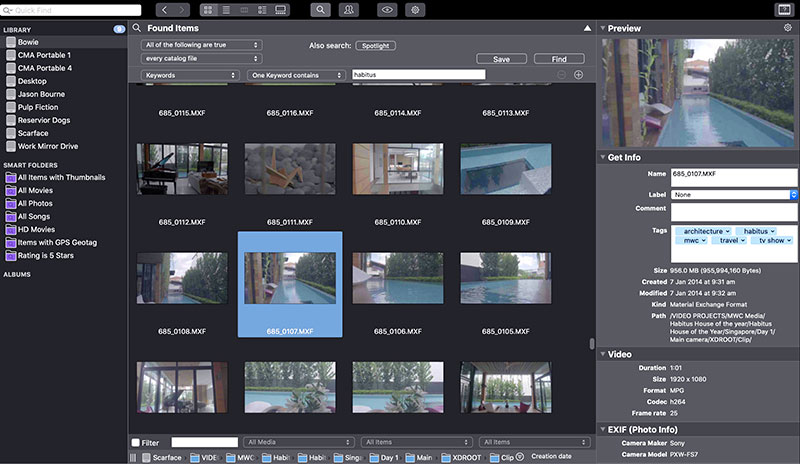The height and width of the screenshot is (464, 800).
Task: Select the 685_0106.MXF thumbnail
Action: point(398,278)
